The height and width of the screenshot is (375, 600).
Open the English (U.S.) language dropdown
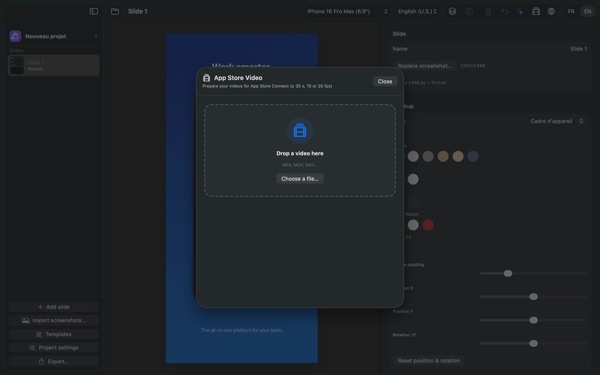417,11
